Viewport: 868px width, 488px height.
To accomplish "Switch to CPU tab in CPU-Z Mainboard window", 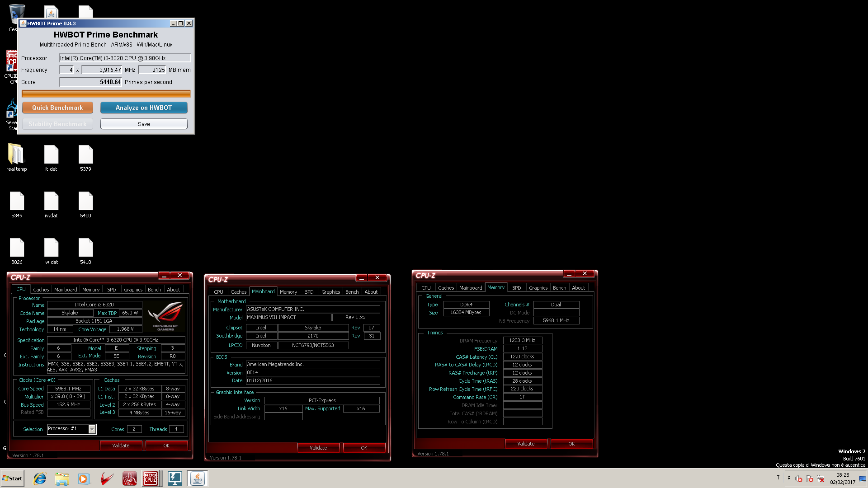I will click(219, 292).
